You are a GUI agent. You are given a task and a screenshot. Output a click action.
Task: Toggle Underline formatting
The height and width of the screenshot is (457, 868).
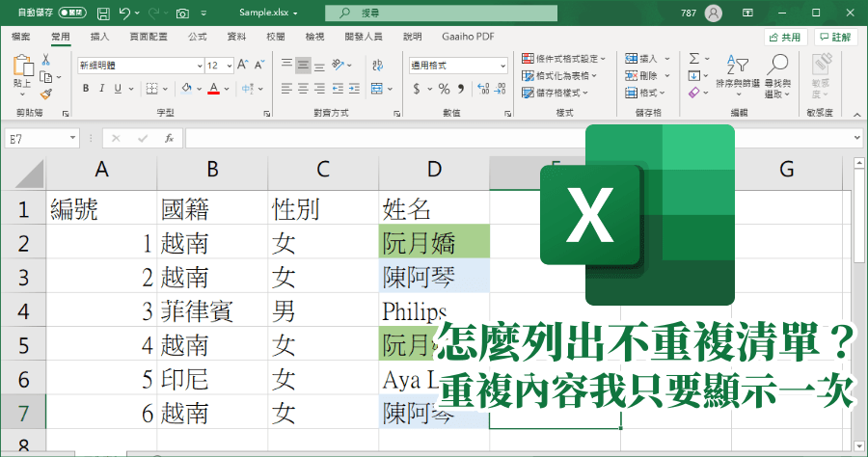(118, 89)
